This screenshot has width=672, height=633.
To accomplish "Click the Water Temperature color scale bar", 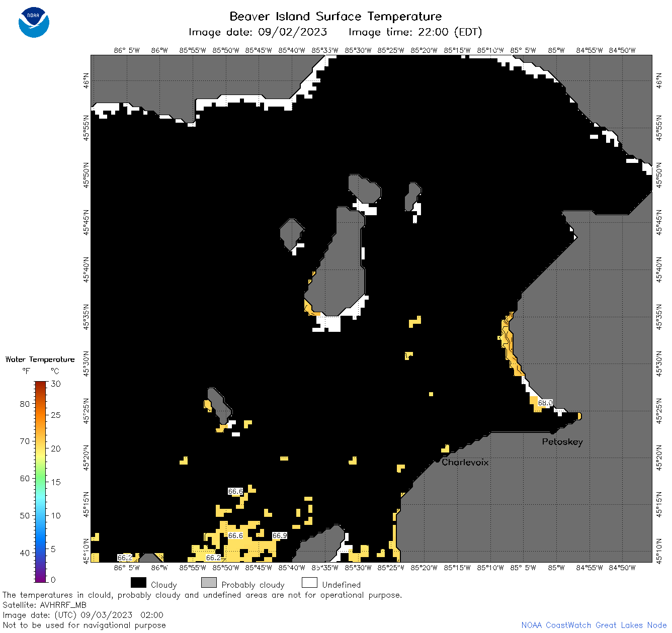I will [x=41, y=482].
